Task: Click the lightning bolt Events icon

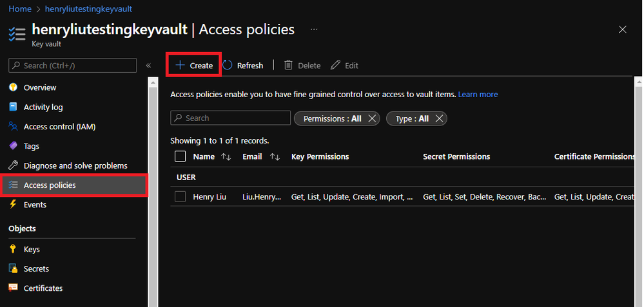Action: (x=13, y=204)
